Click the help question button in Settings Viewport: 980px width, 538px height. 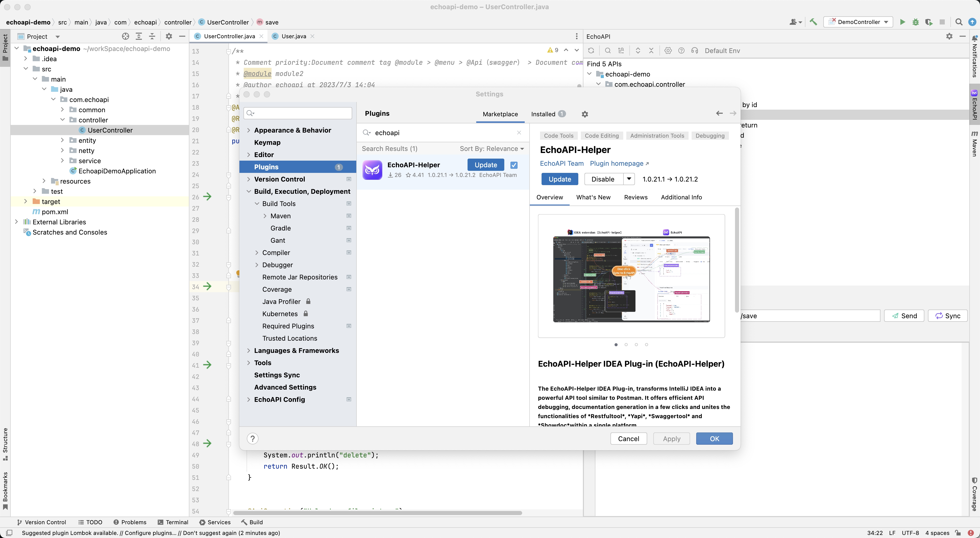click(252, 438)
